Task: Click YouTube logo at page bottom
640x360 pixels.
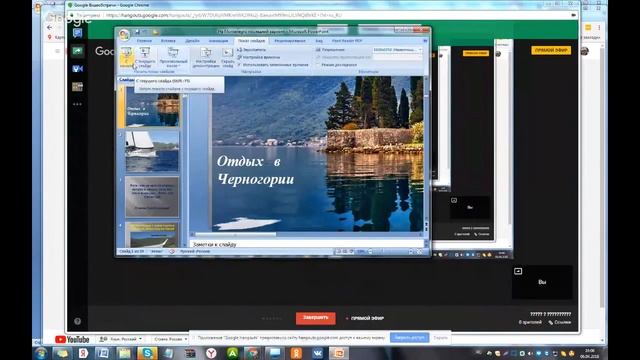Action: 72,339
